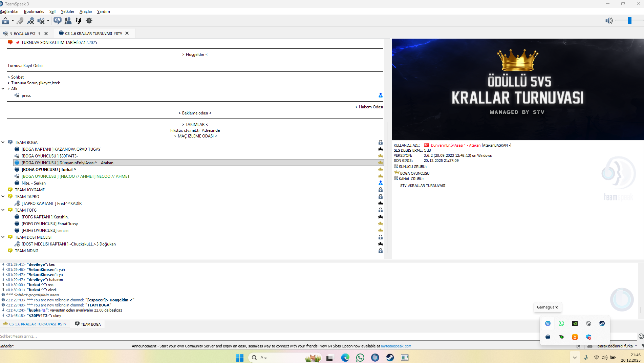Click the Krallar Turnuvası banner image
The width and height of the screenshot is (644, 363).
click(518, 89)
